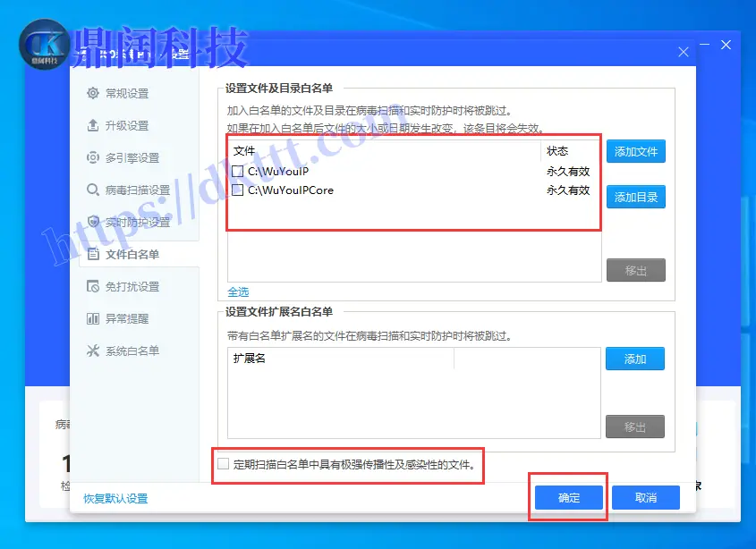The height and width of the screenshot is (549, 756).
Task: Check the C:\WuYouIP checkbox
Action: (x=238, y=171)
